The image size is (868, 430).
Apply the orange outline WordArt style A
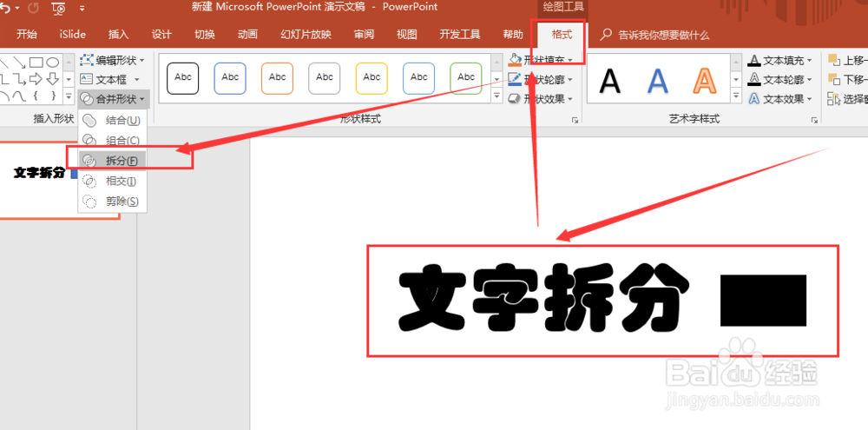(x=705, y=80)
